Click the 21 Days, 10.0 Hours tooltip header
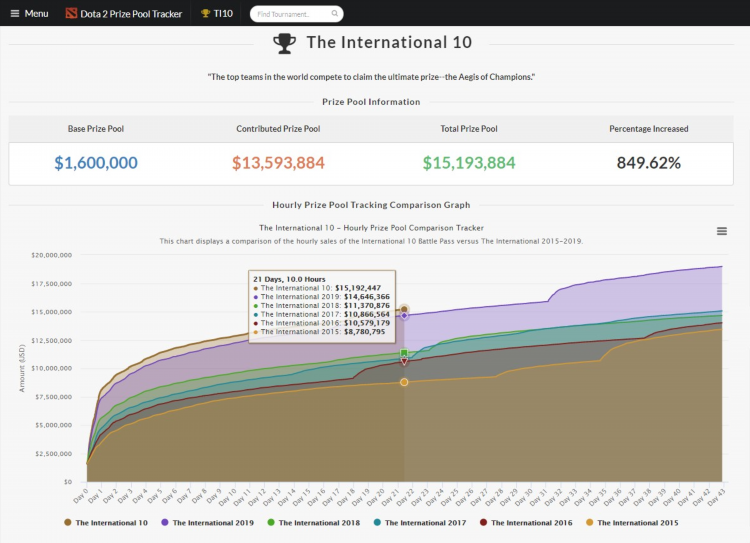Screen dimensions: 750x543 point(289,279)
